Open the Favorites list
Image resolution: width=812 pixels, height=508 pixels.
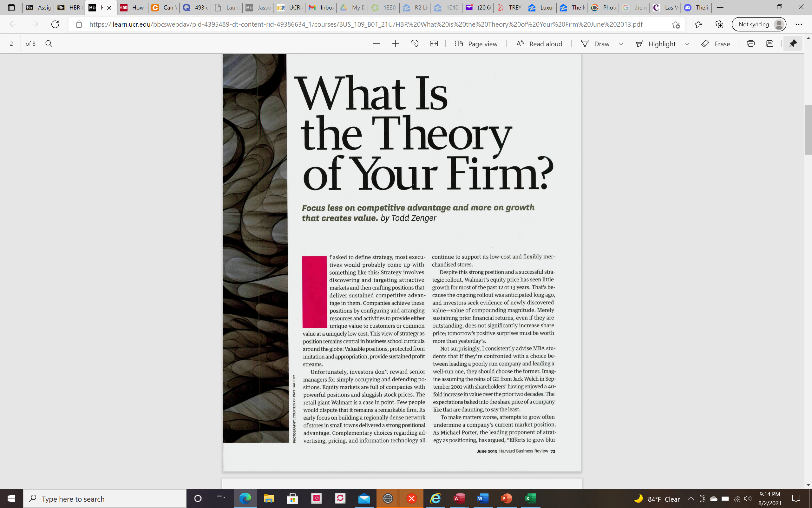(x=698, y=24)
